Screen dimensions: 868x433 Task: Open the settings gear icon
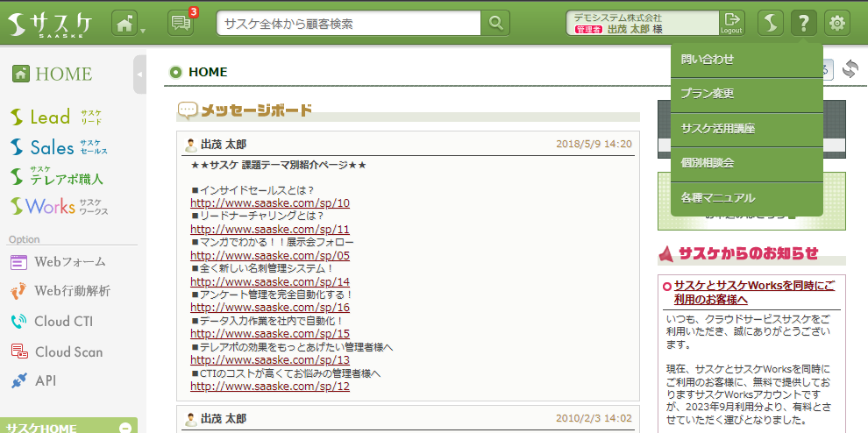click(x=838, y=24)
